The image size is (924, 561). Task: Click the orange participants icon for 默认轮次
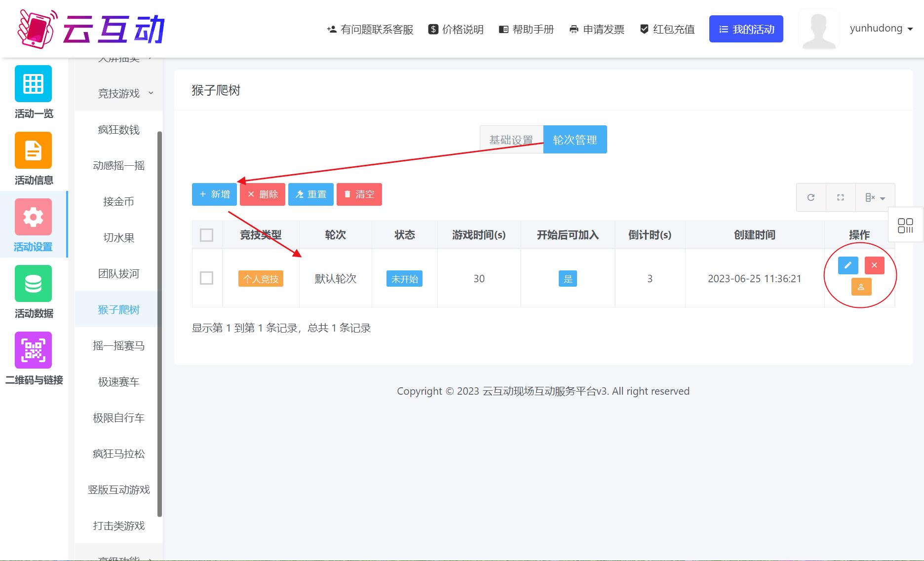pyautogui.click(x=861, y=287)
